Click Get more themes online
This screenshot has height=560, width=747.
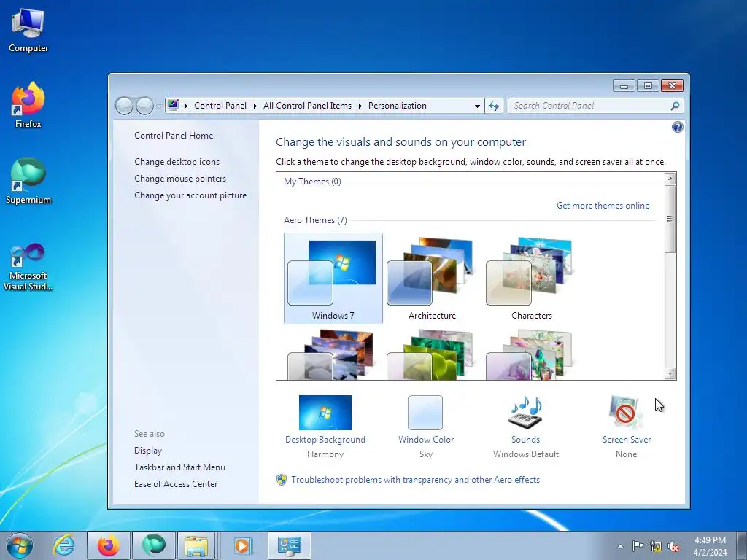[x=603, y=205]
